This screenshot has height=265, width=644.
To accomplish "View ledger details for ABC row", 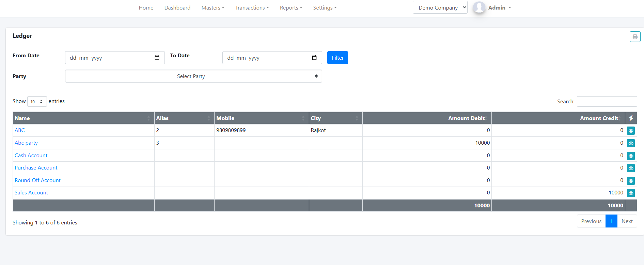I will click(631, 131).
